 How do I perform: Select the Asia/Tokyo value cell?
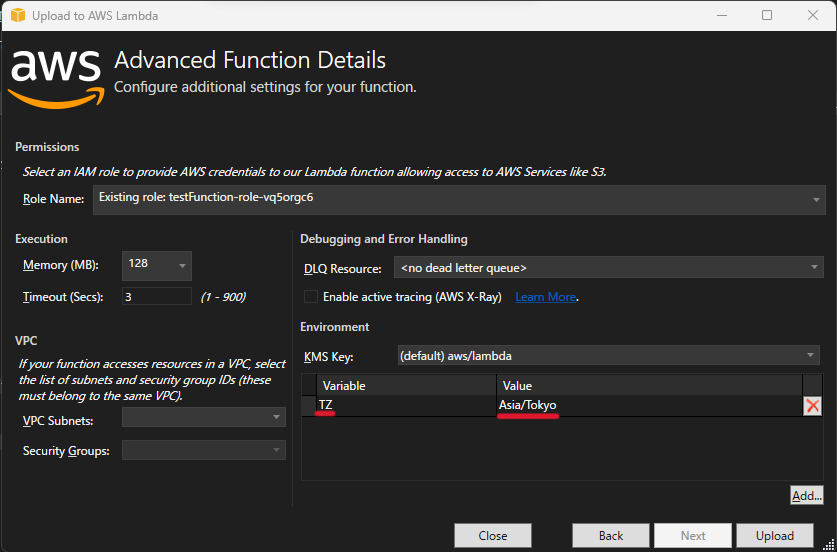pyautogui.click(x=649, y=406)
